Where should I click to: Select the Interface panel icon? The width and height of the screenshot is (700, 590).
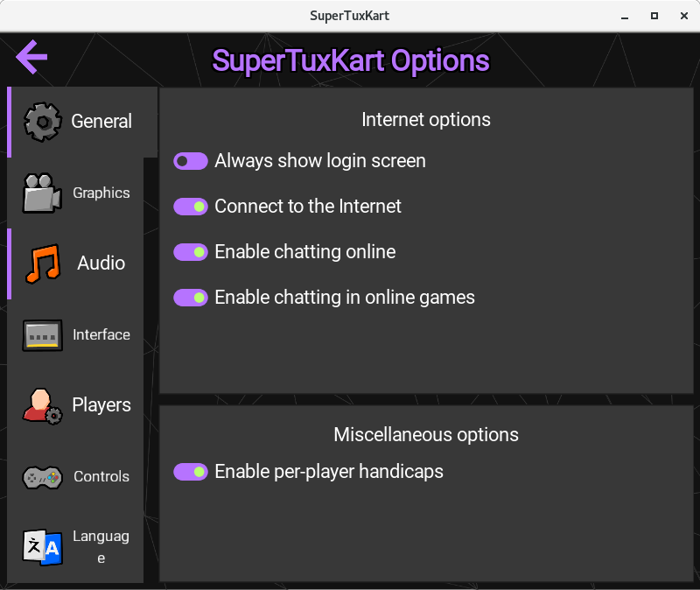point(41,334)
